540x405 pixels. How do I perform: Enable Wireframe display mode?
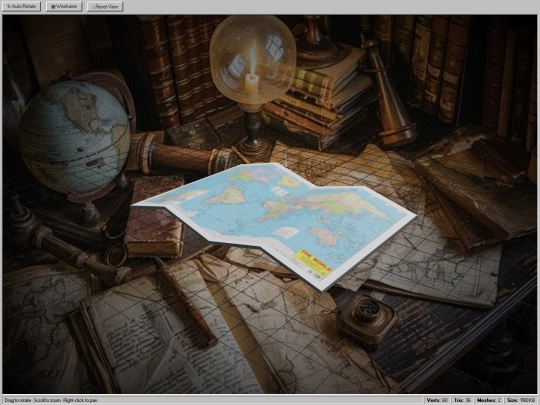64,7
